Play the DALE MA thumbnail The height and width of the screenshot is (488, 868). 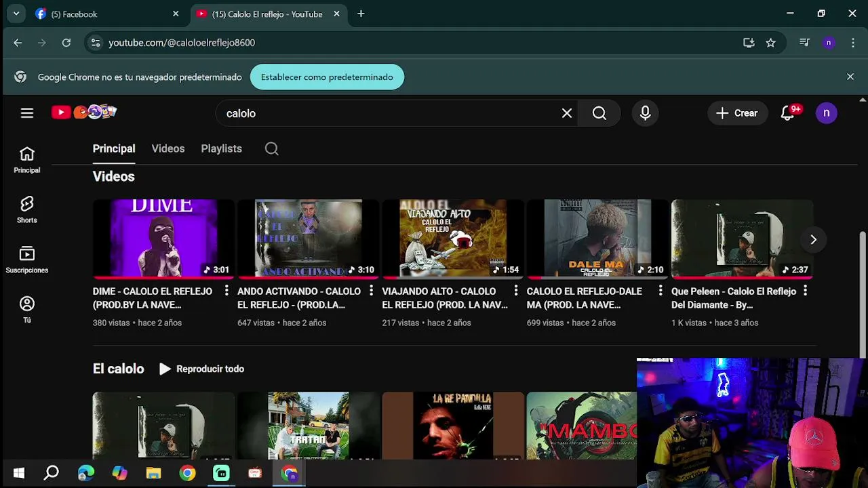point(597,239)
